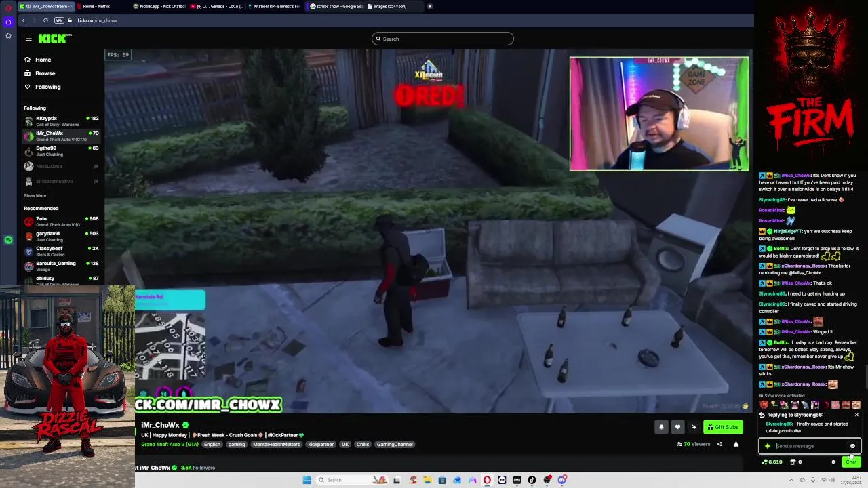868x488 pixels.
Task: Reload the page
Action: [x=47, y=20]
